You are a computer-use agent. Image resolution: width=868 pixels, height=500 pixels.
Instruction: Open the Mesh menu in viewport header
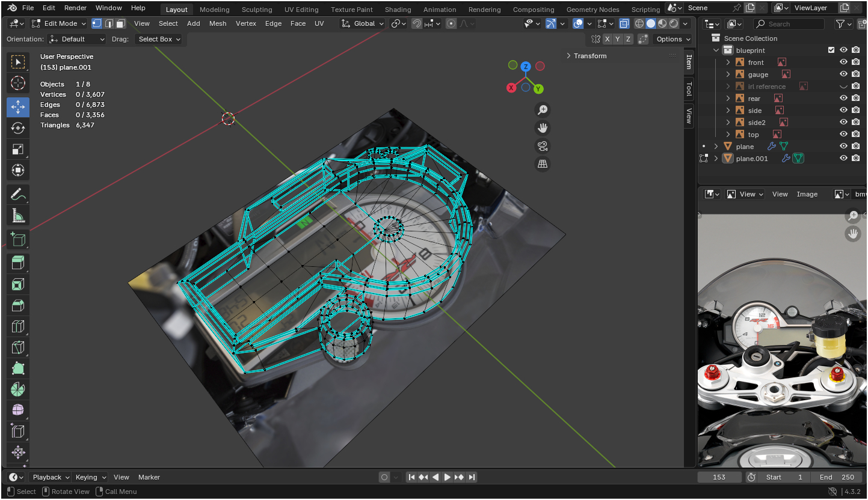pyautogui.click(x=218, y=23)
